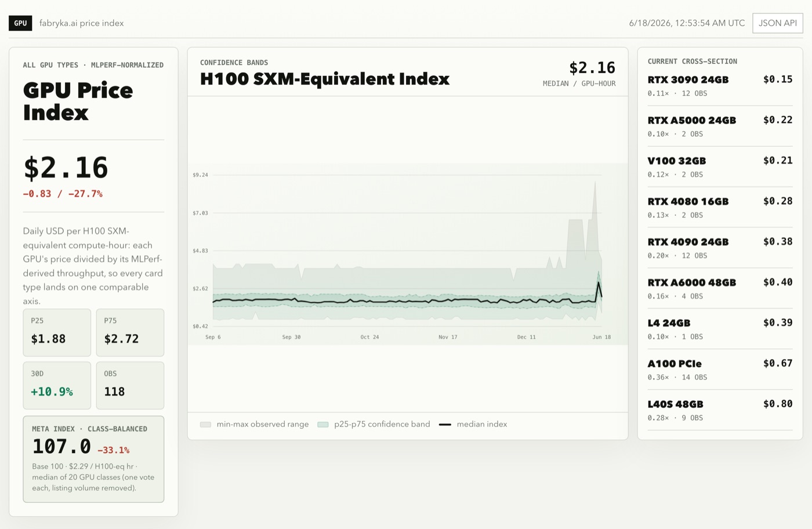The width and height of the screenshot is (812, 529).
Task: Click the 107.0 meta index value
Action: (61, 447)
